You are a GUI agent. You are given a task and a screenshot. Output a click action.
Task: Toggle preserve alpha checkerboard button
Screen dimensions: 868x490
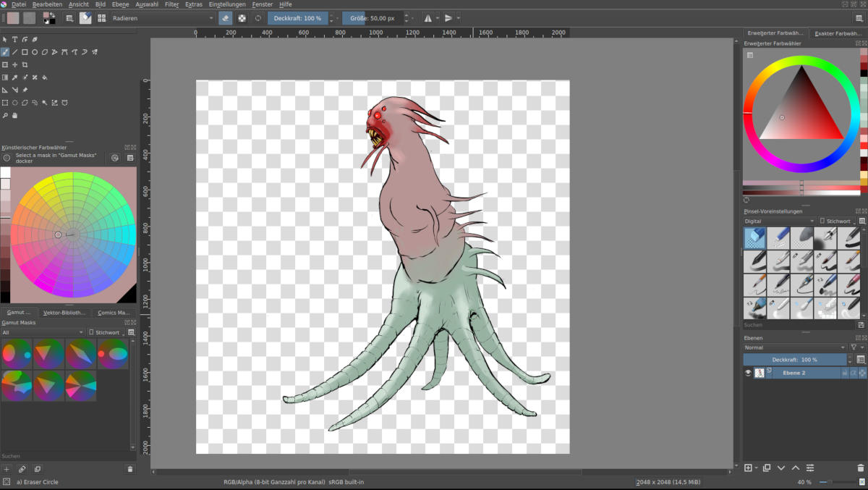pyautogui.click(x=242, y=18)
